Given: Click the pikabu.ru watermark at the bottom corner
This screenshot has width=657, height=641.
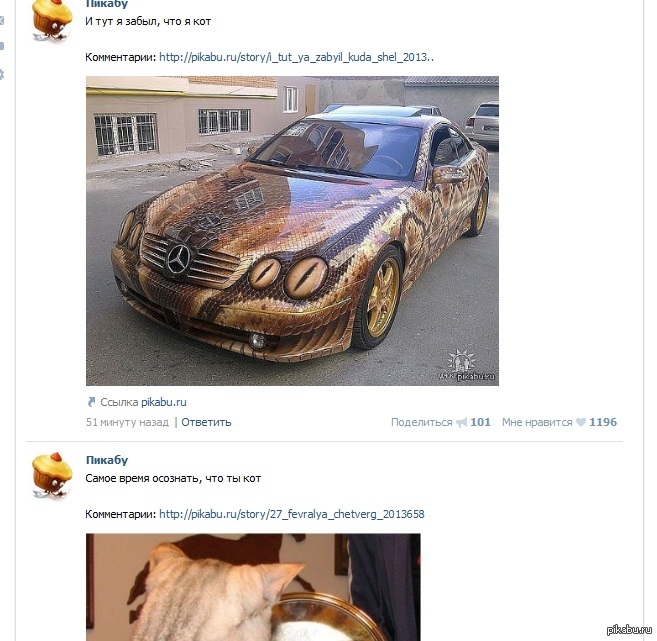Looking at the screenshot, I should click(x=629, y=629).
